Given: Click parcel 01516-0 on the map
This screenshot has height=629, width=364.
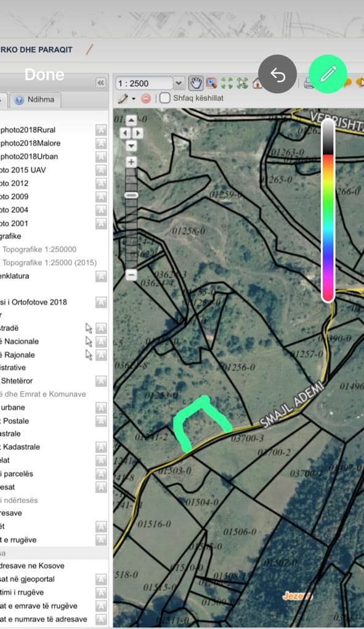Looking at the screenshot, I should (154, 524).
